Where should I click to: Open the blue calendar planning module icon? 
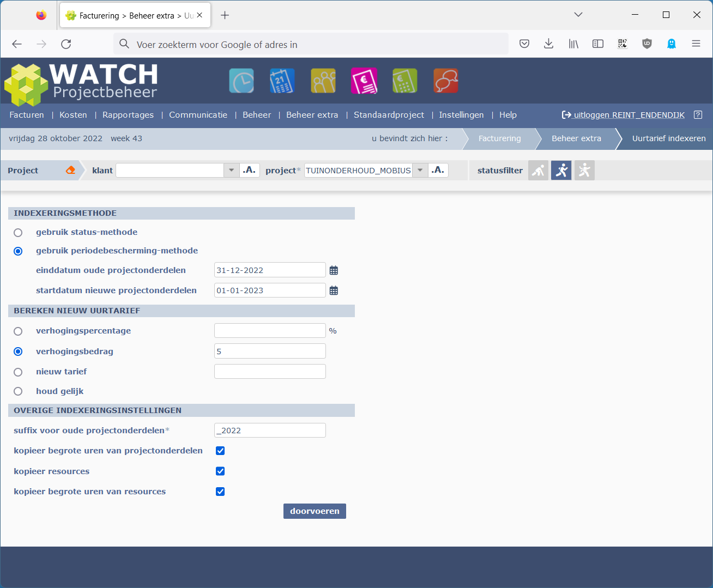tap(282, 81)
